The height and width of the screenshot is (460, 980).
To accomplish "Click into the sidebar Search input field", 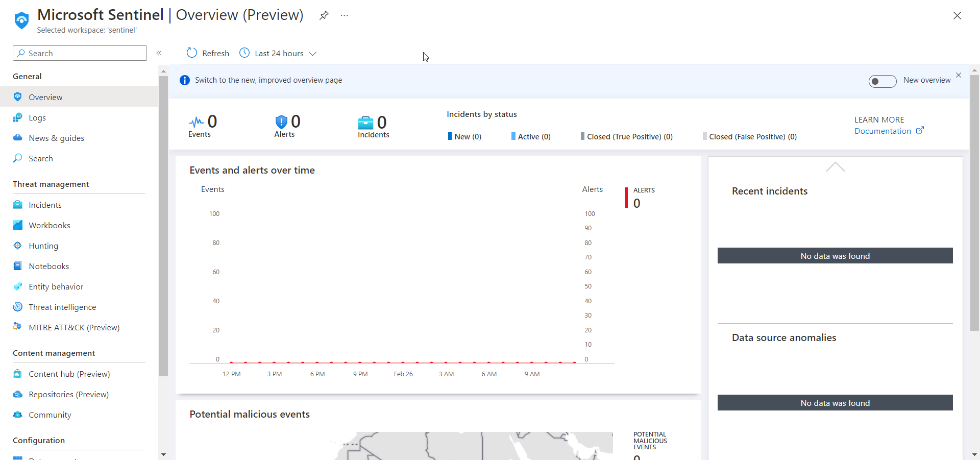I will (x=80, y=53).
